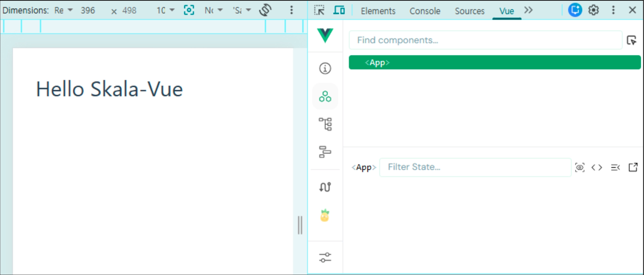Click the media query ruler bar
This screenshot has width=644, height=275.
click(x=153, y=26)
